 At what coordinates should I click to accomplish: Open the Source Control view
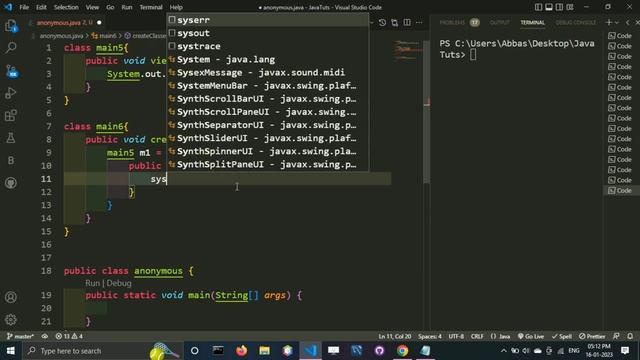pyautogui.click(x=11, y=71)
